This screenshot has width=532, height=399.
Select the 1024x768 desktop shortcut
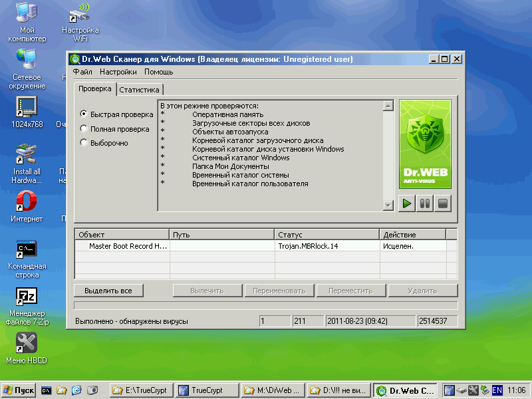(x=27, y=112)
